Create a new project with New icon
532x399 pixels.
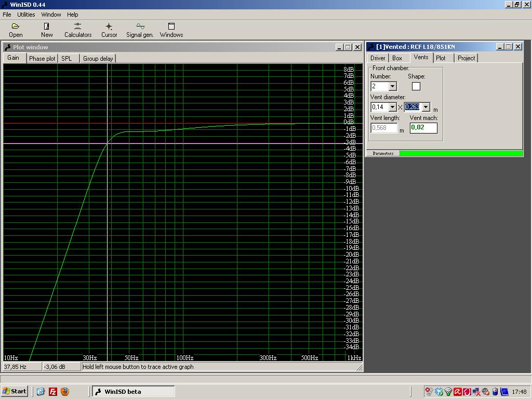47,30
